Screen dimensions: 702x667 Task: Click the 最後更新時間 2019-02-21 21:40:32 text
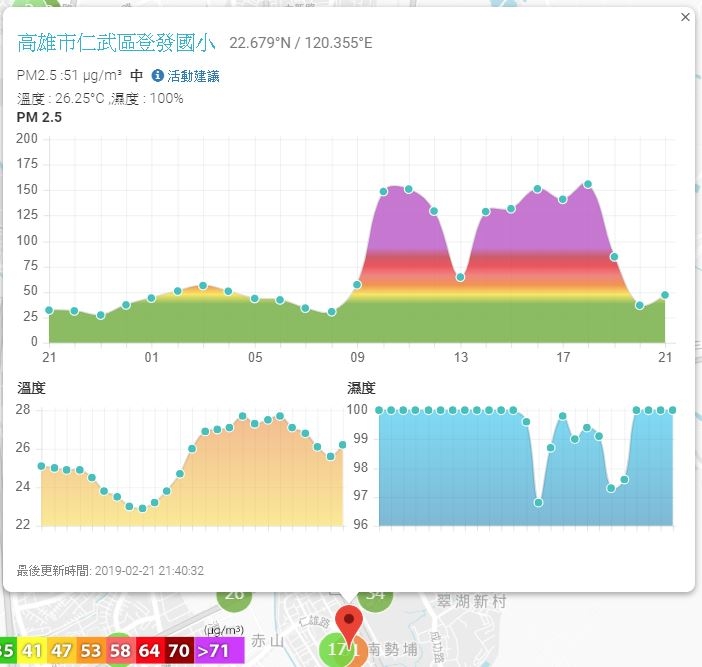[x=110, y=571]
